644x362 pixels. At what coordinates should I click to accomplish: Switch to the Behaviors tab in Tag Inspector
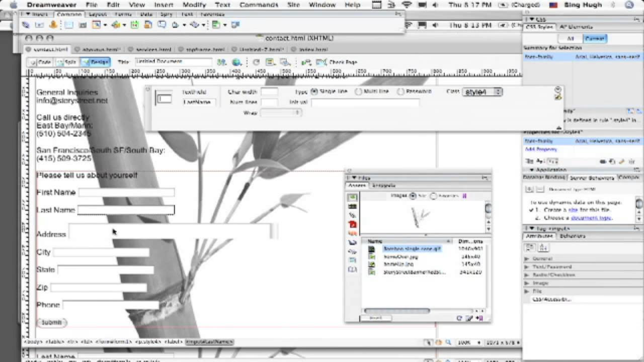click(x=573, y=236)
